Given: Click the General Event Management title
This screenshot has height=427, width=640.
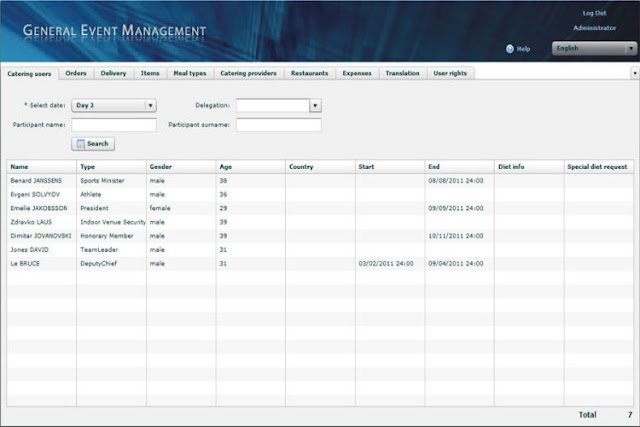Looking at the screenshot, I should tap(114, 31).
